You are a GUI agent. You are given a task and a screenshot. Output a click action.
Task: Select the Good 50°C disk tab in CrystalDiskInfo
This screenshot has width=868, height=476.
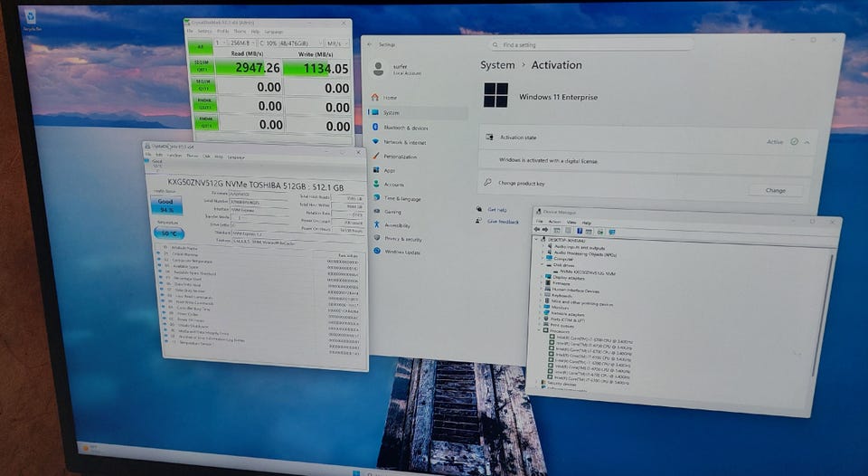pos(157,164)
